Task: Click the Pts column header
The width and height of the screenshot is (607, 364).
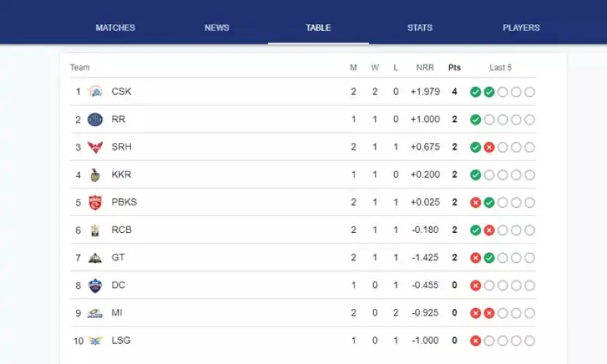Action: point(454,68)
